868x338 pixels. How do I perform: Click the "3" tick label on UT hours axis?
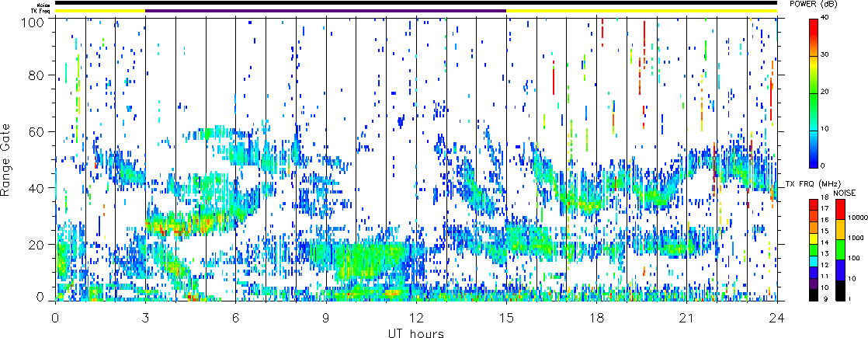click(146, 317)
